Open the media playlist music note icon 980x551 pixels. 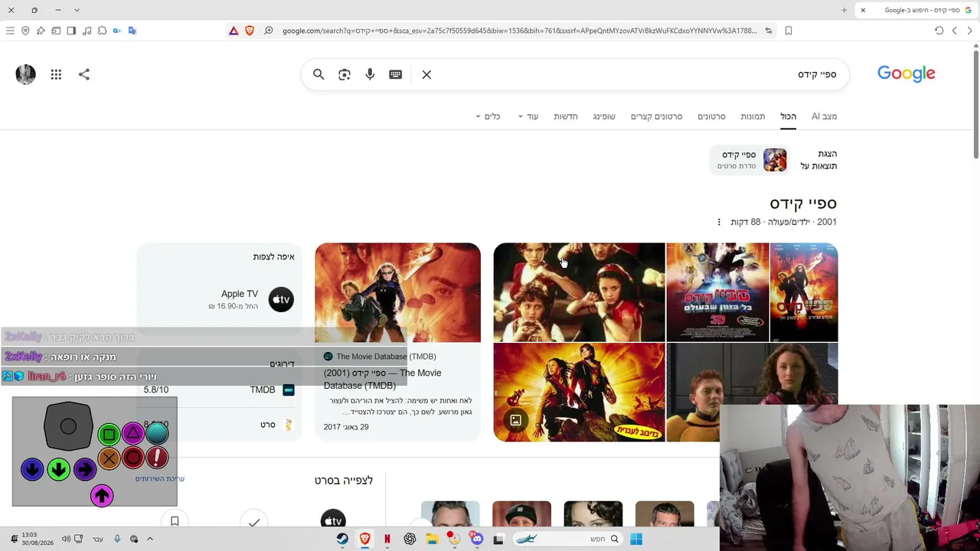click(87, 31)
